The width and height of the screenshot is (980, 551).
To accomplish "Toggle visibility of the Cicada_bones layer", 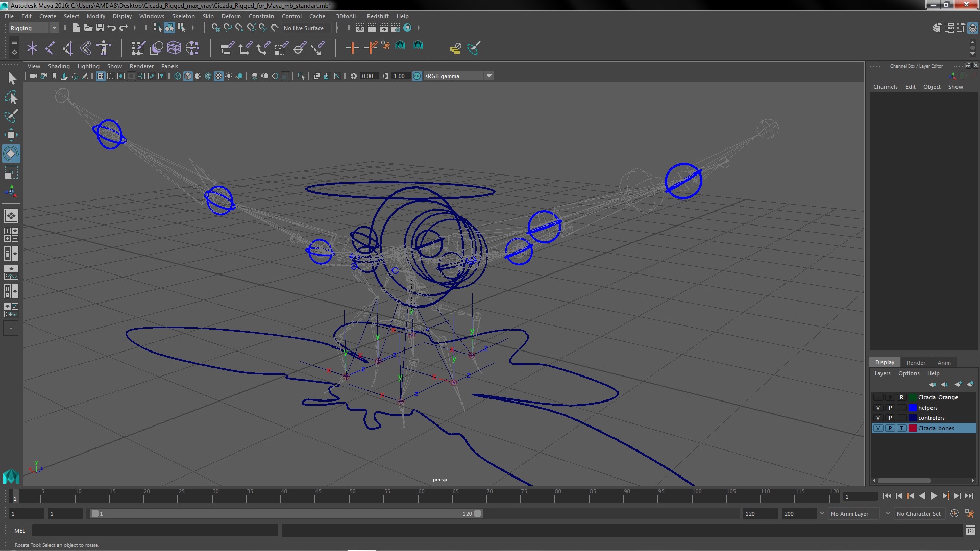I will coord(878,428).
